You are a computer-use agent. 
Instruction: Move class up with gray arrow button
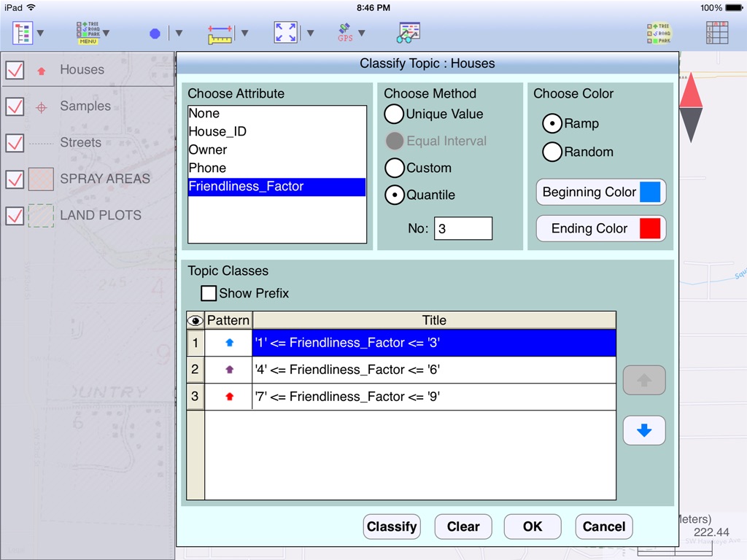click(644, 380)
